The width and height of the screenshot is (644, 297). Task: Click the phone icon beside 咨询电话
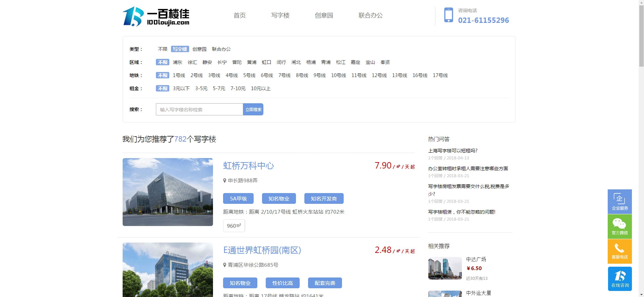[x=448, y=15]
